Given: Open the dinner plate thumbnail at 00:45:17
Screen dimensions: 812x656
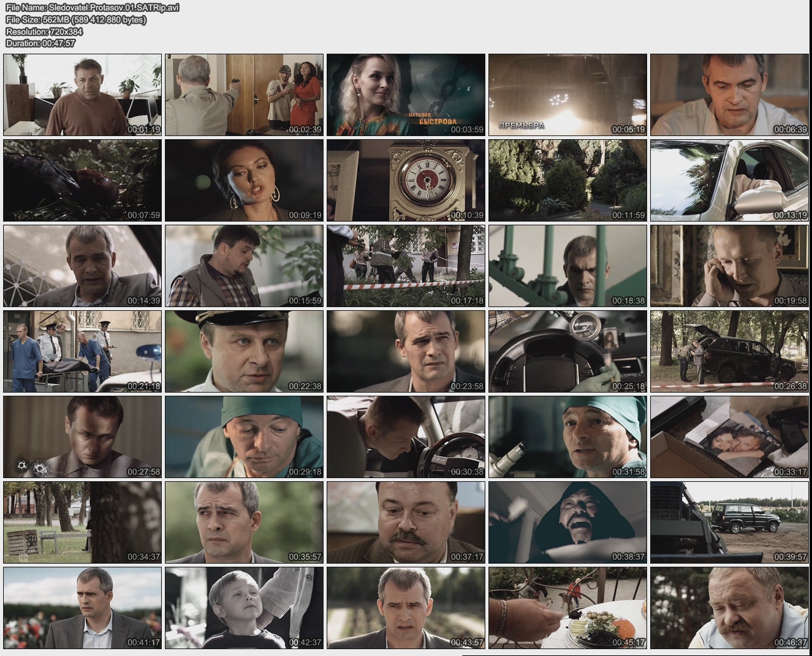Looking at the screenshot, I should tap(567, 608).
